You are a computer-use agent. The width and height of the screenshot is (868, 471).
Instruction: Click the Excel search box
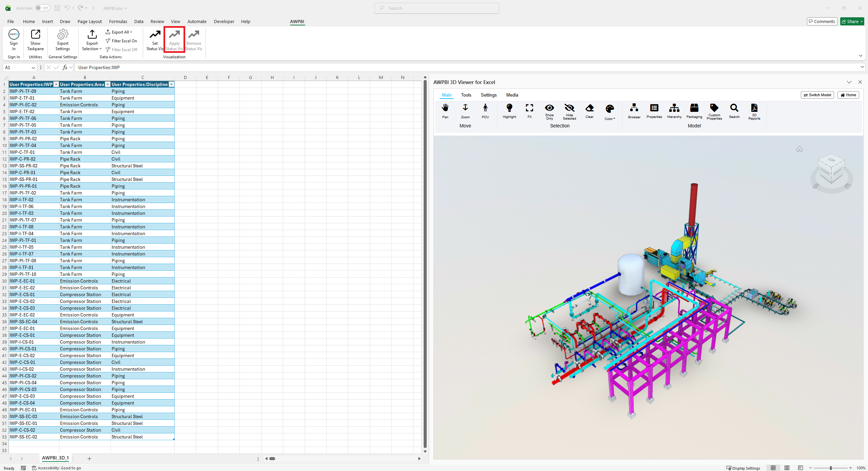click(x=437, y=8)
